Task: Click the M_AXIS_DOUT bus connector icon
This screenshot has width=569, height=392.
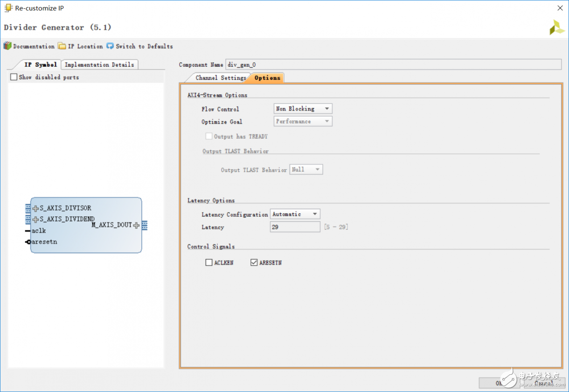Action: click(x=145, y=226)
